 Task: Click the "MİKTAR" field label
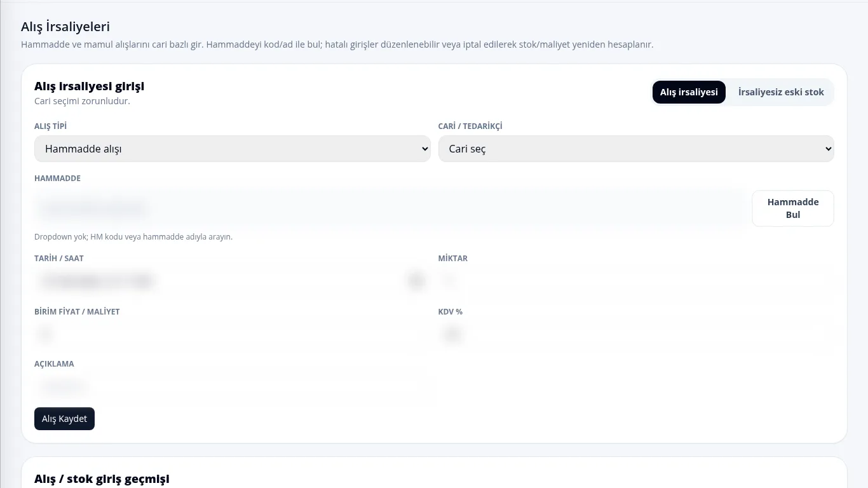click(453, 259)
